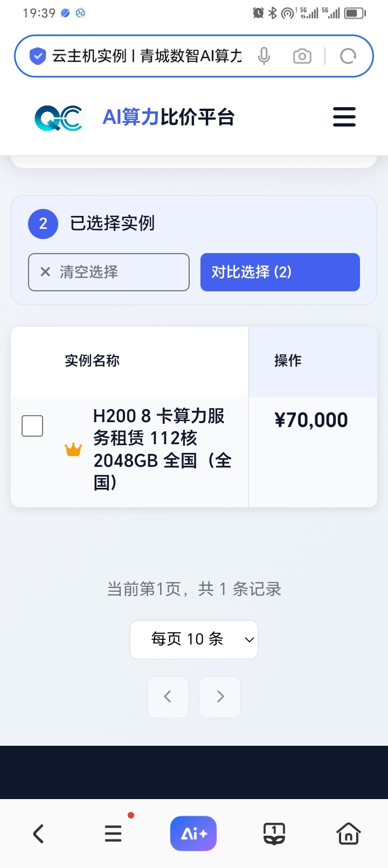Click the 清空选择 button
This screenshot has height=868, width=388.
click(109, 272)
